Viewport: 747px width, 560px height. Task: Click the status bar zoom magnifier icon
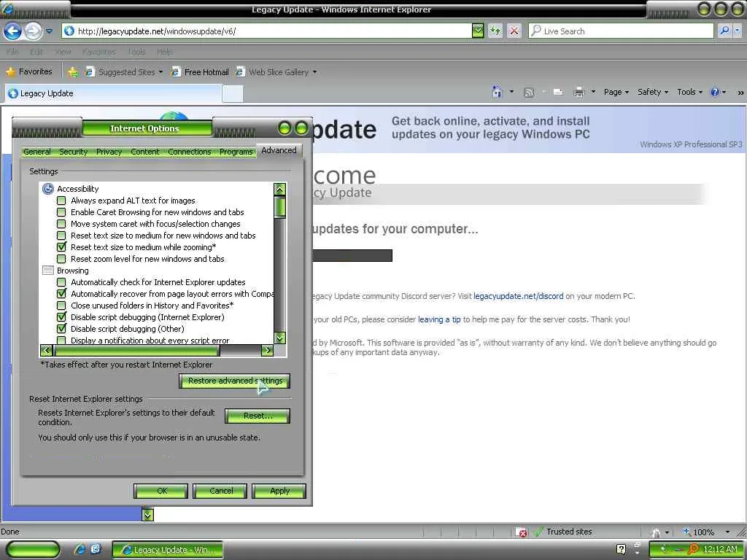(687, 532)
